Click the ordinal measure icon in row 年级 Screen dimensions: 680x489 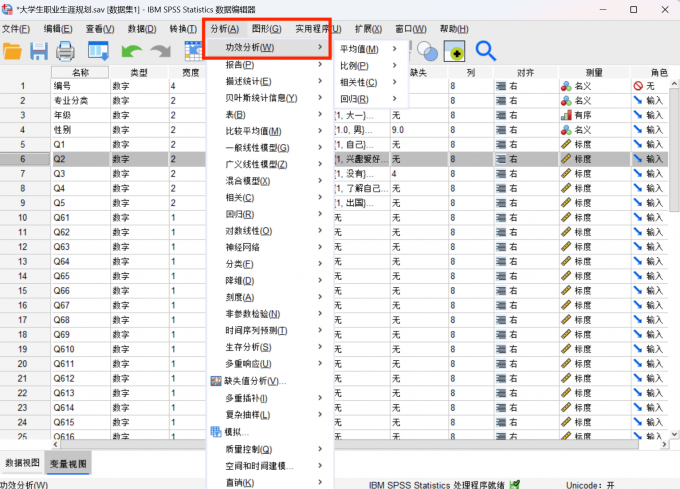[x=566, y=115]
